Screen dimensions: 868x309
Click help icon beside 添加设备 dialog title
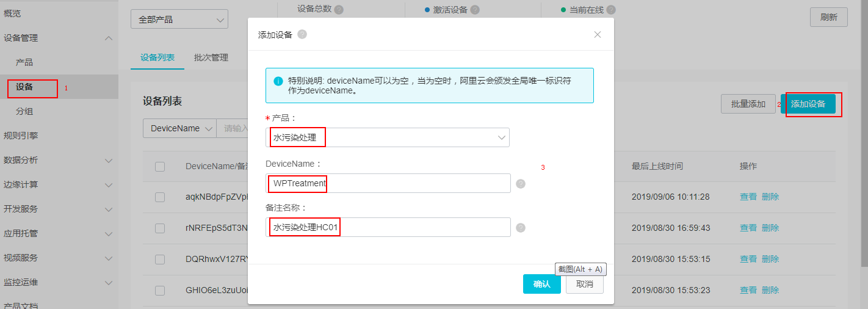(302, 35)
